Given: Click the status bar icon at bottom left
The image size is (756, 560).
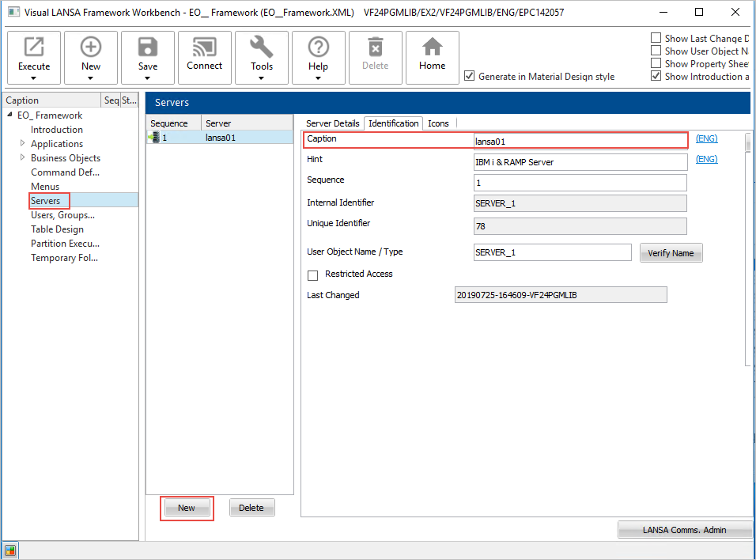Looking at the screenshot, I should 9,551.
